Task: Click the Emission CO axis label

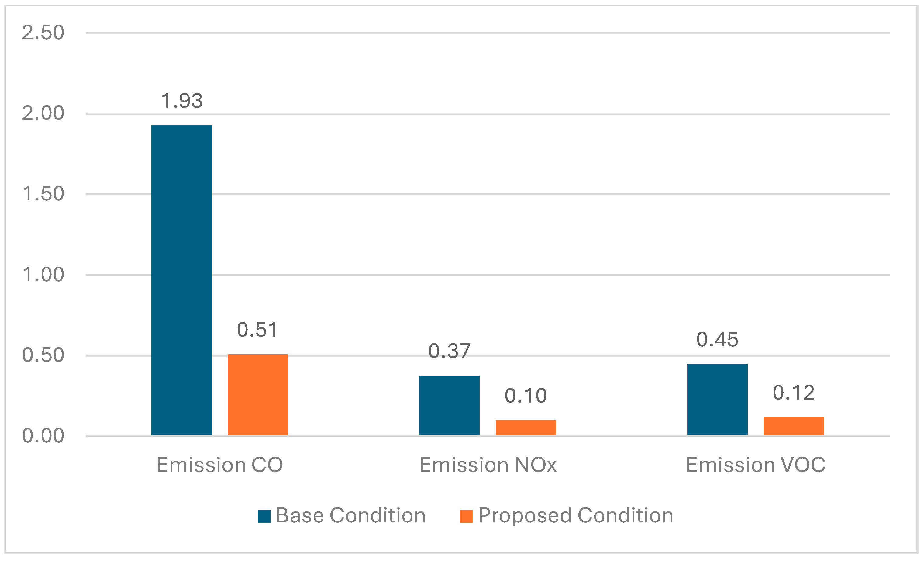Action: point(219,465)
